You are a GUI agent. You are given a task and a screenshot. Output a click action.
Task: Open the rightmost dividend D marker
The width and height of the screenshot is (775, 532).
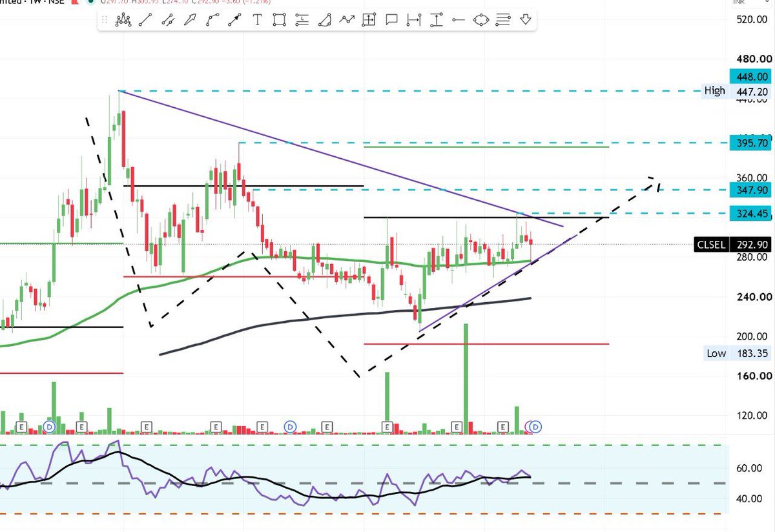535,427
